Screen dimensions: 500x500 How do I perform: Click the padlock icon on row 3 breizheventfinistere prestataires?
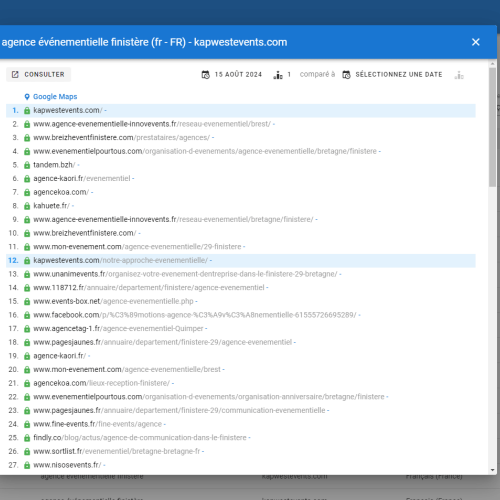pyautogui.click(x=27, y=138)
